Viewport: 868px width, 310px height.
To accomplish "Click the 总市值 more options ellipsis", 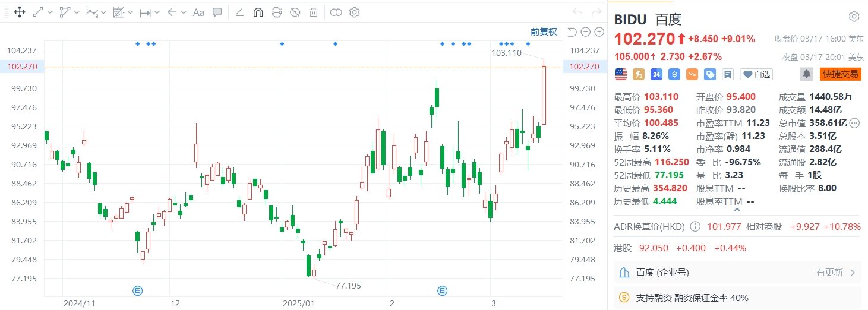I will pyautogui.click(x=854, y=124).
